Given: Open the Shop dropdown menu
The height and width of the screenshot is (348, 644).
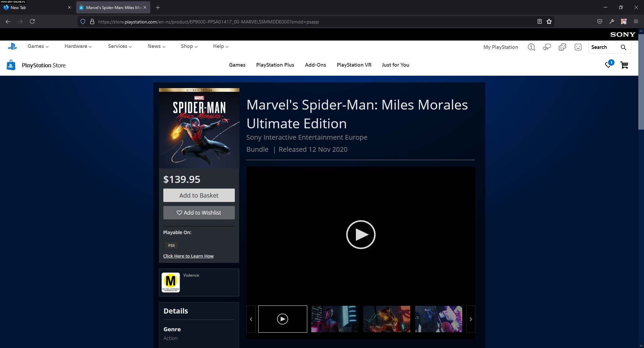Looking at the screenshot, I should point(189,46).
